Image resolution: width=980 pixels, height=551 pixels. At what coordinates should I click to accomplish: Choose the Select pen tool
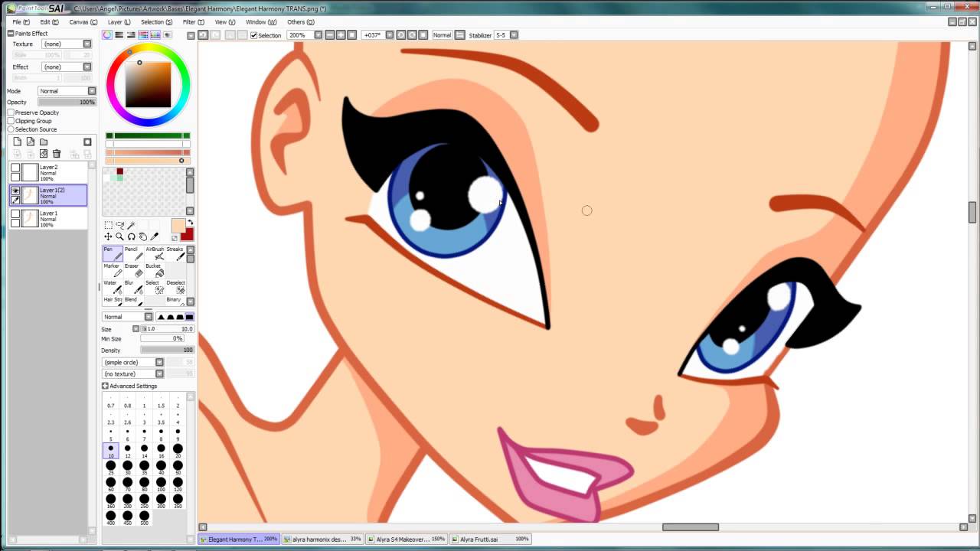tap(155, 288)
